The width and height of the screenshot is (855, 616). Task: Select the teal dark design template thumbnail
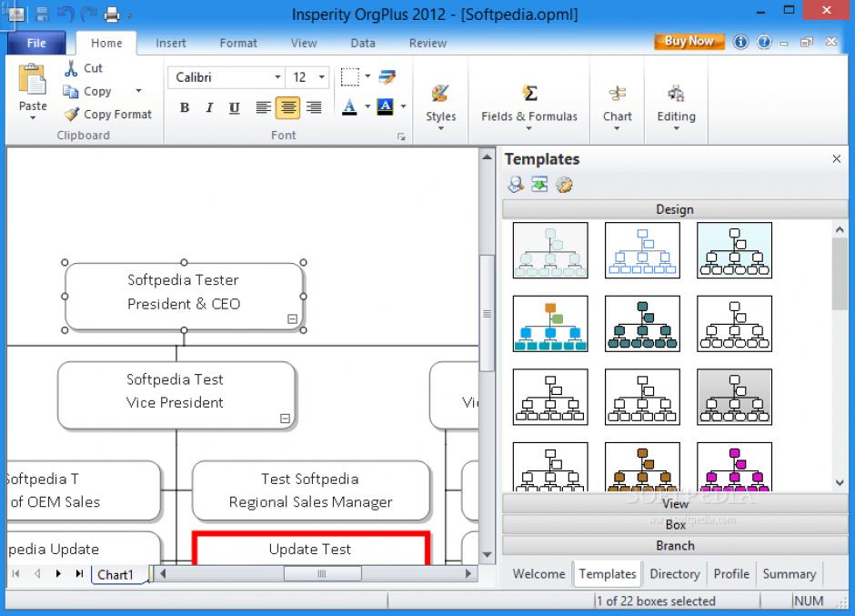[642, 324]
